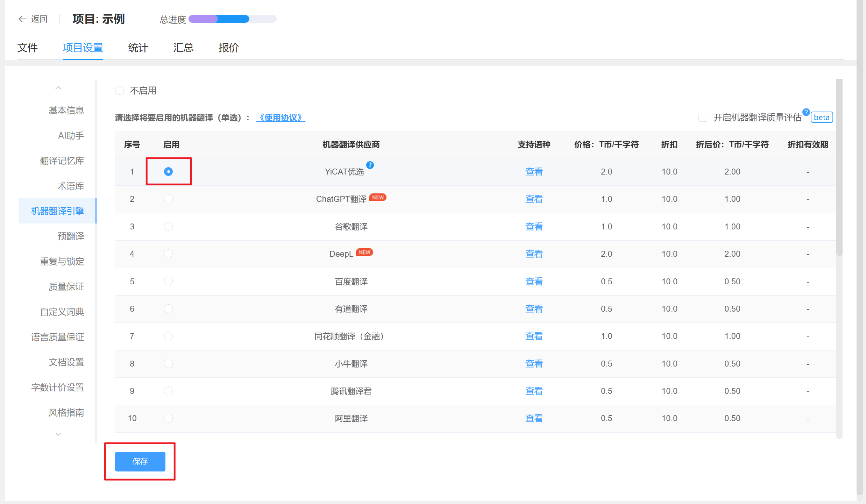The width and height of the screenshot is (866, 504).
Task: Click the 保存 button
Action: click(x=140, y=462)
